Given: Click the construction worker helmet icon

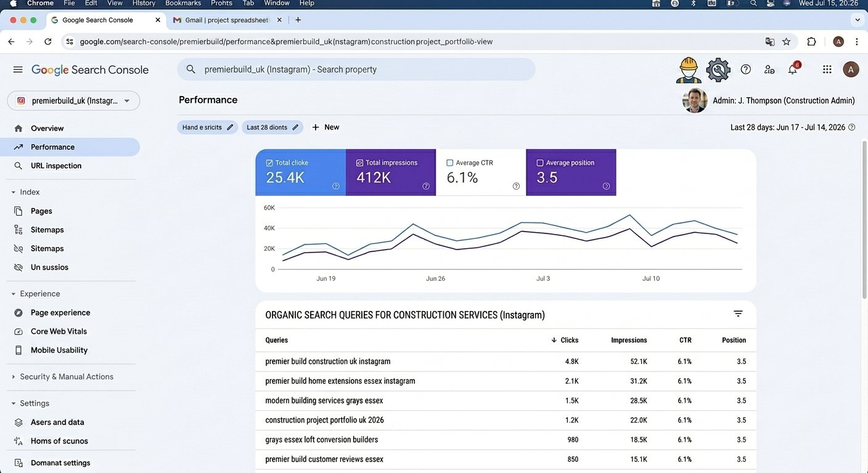Looking at the screenshot, I should pyautogui.click(x=688, y=70).
